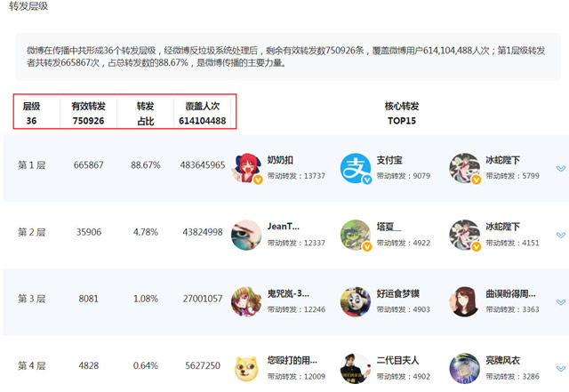569x392 pixels.
Task: Click the 支付宝 Alipay logo avatar
Action: coord(356,166)
